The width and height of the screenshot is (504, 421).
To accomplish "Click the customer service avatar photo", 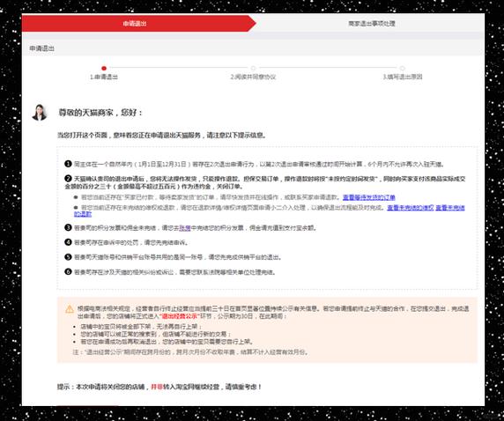I will (40, 113).
